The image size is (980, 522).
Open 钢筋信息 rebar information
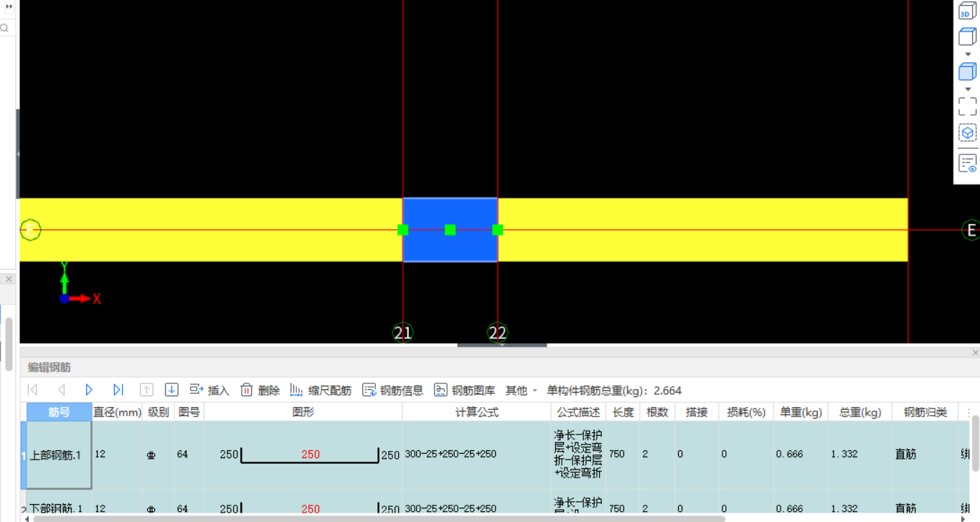393,390
